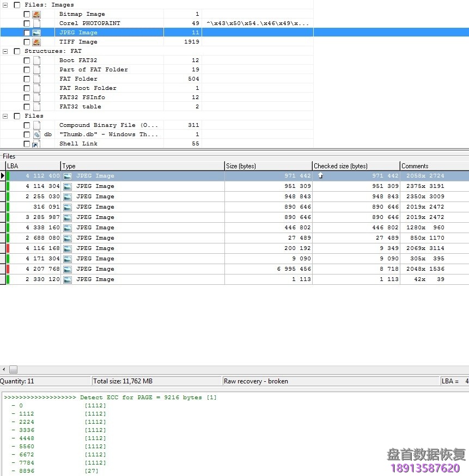Click the Comments column header

tap(433, 166)
